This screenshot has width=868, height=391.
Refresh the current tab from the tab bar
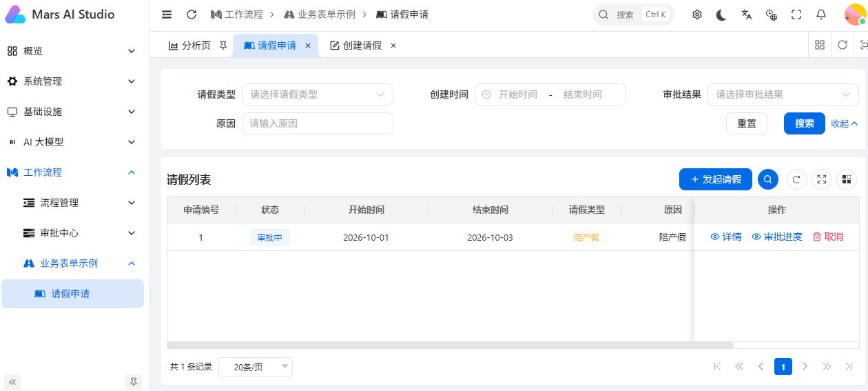tap(843, 45)
